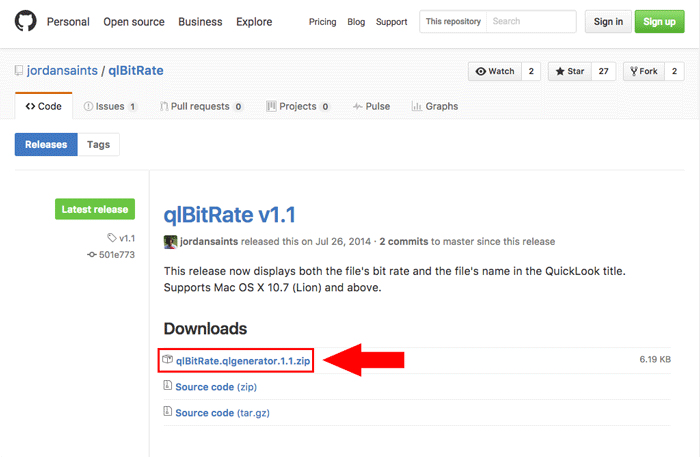Open the stargazers count 27
Image resolution: width=700 pixels, height=457 pixels.
click(604, 71)
